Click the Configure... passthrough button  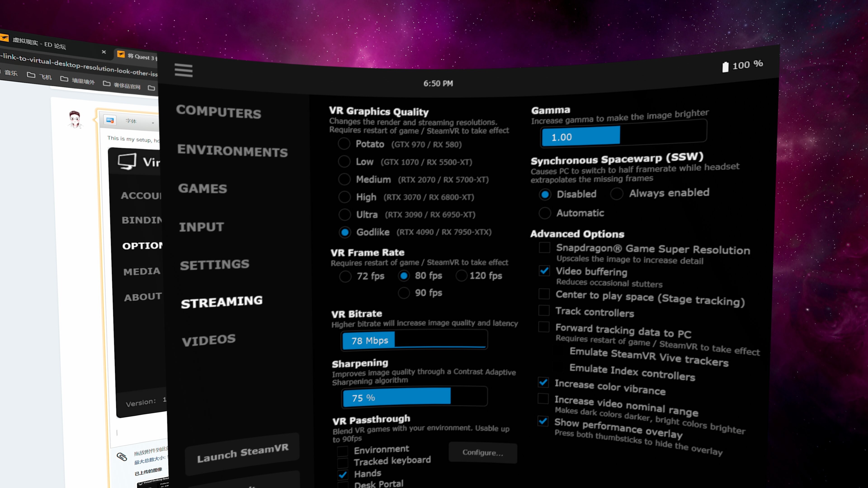(x=483, y=453)
